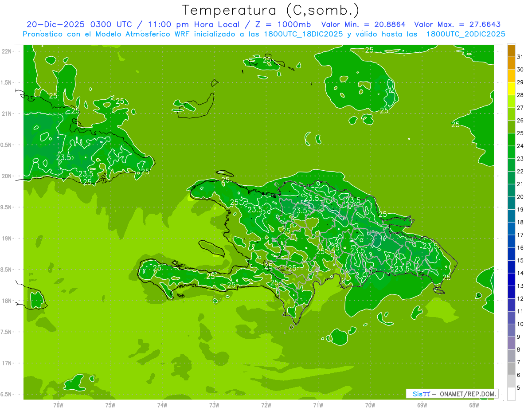532x411 pixels.
Task: Click the color bar value "7"
Action: 519,362
